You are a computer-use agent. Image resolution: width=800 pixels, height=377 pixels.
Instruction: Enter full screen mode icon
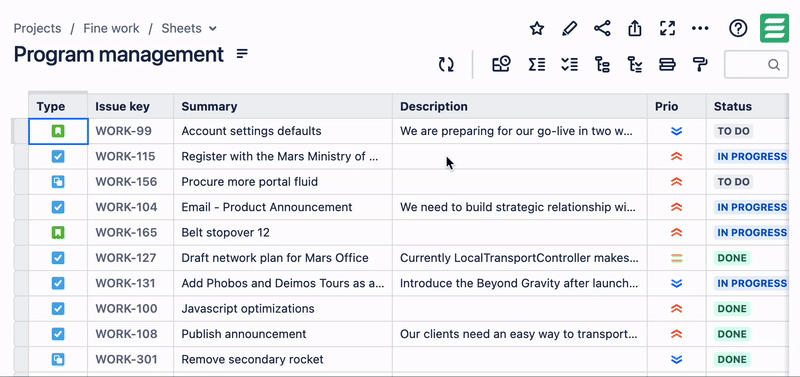[x=667, y=28]
